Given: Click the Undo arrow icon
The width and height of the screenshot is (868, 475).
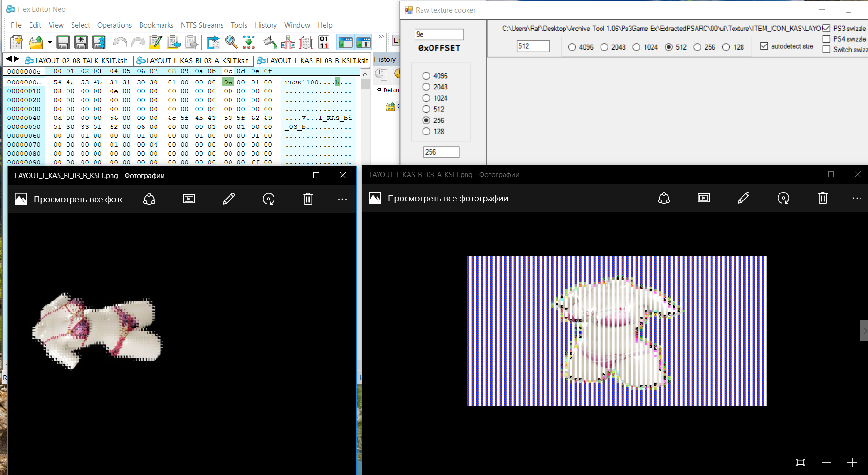Looking at the screenshot, I should [x=120, y=42].
